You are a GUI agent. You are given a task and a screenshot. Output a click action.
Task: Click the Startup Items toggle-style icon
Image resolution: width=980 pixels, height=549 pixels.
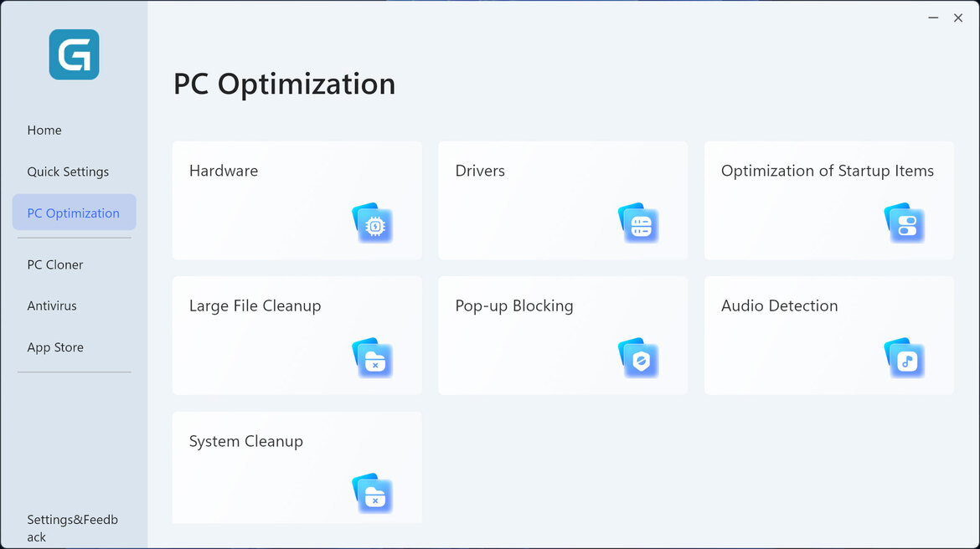(905, 224)
